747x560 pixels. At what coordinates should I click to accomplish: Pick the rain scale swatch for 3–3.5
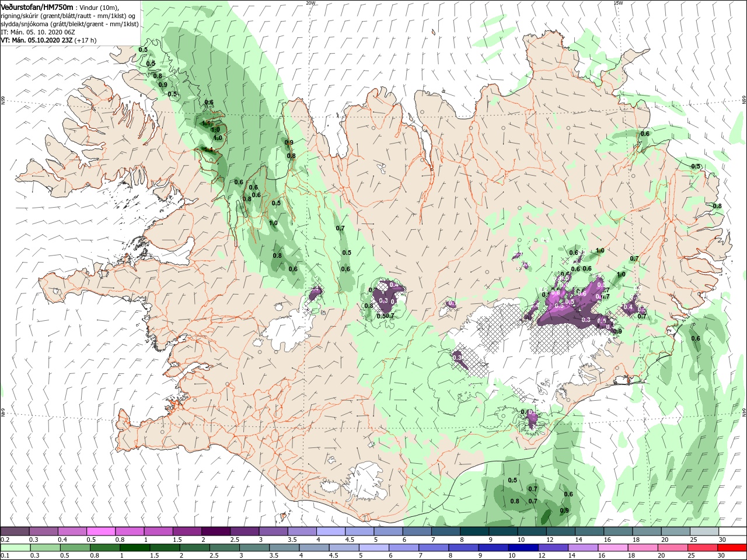point(254,548)
